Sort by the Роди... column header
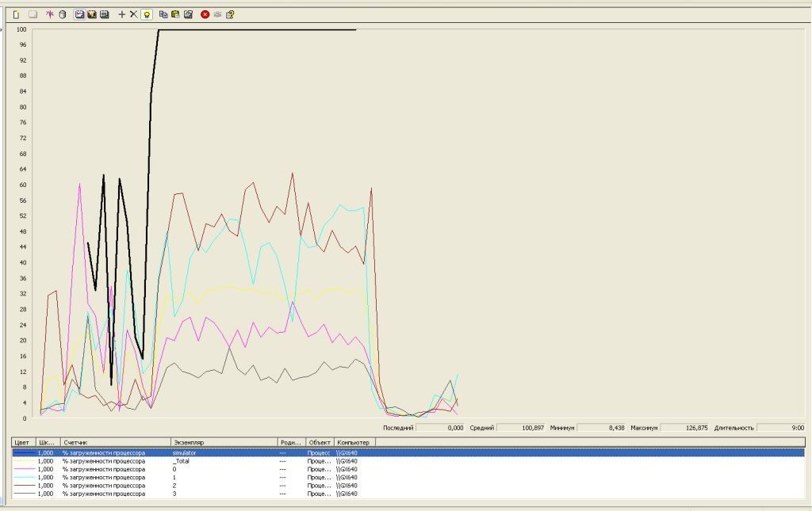The height and width of the screenshot is (511, 812). coord(292,442)
